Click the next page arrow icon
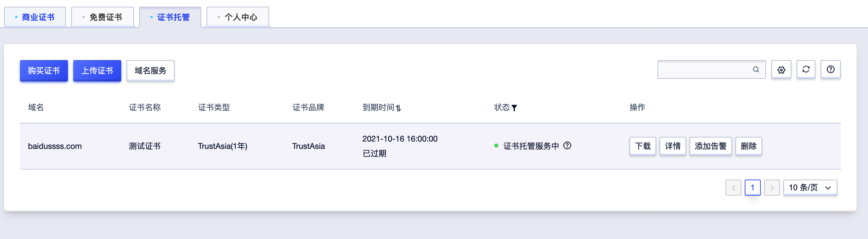868x239 pixels. 772,188
